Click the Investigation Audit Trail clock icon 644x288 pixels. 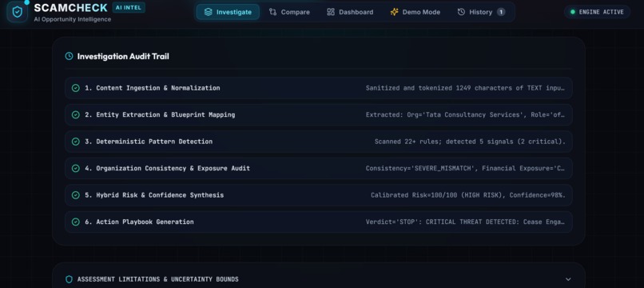(69, 56)
